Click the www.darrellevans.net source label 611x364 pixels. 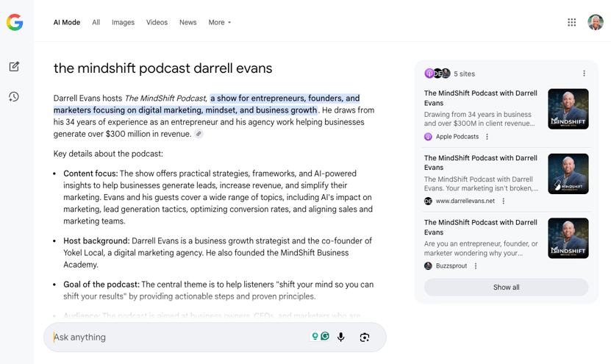pos(465,201)
